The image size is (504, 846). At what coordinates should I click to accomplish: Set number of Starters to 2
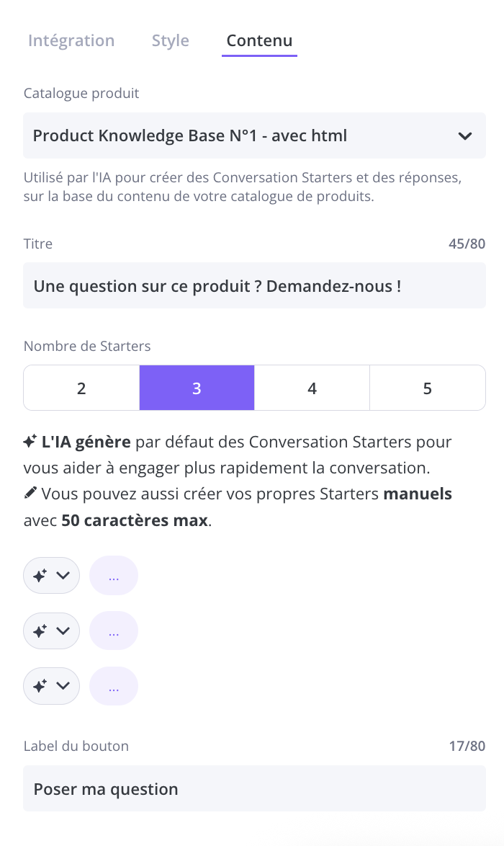pos(81,388)
